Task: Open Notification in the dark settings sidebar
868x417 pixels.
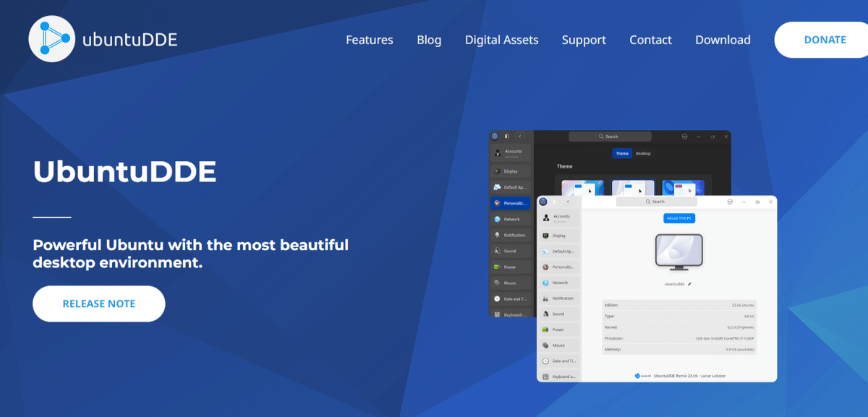Action: 511,235
